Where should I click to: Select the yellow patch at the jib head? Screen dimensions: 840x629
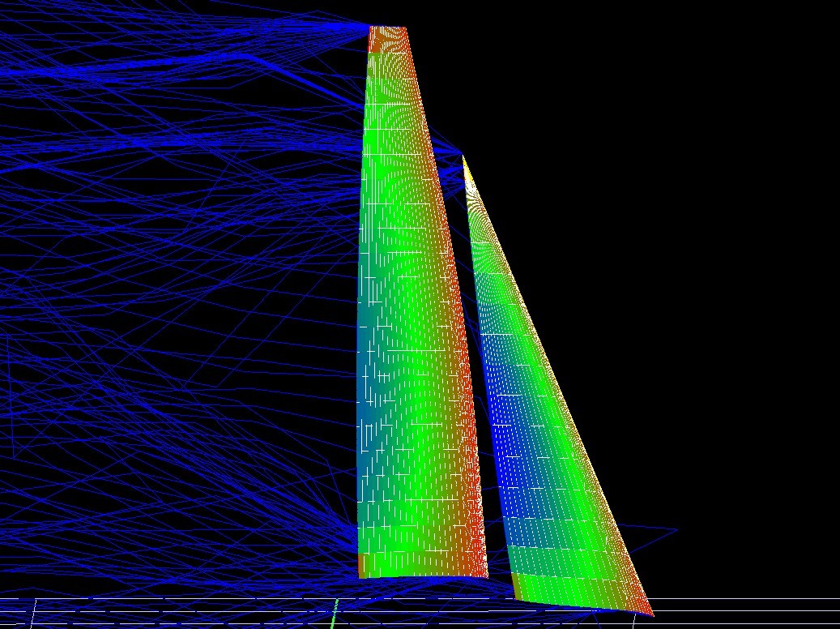[x=467, y=174]
